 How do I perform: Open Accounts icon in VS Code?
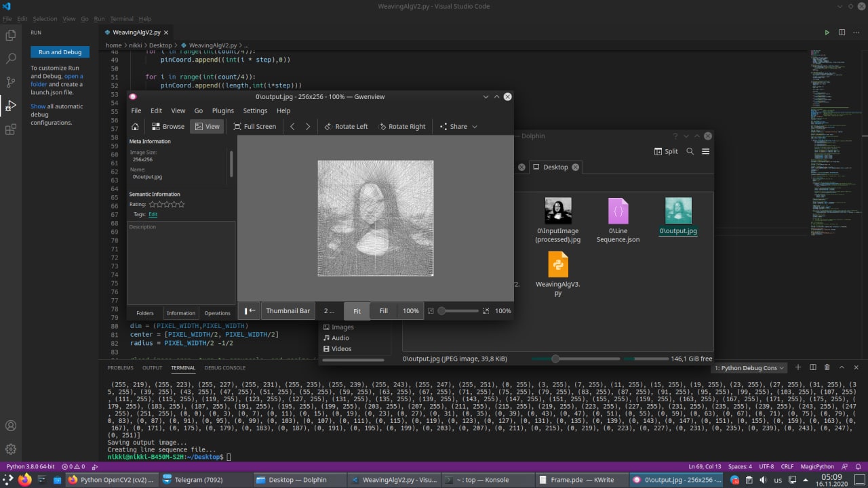pos(11,426)
